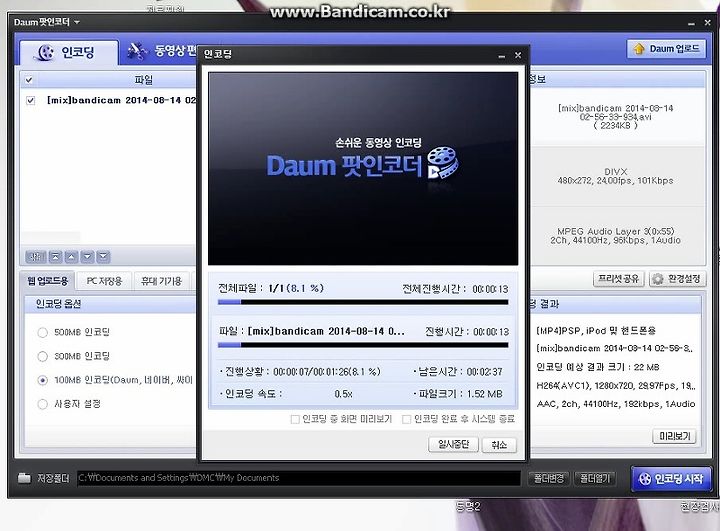Click the 인코딩 속도 0.5x value

point(343,394)
